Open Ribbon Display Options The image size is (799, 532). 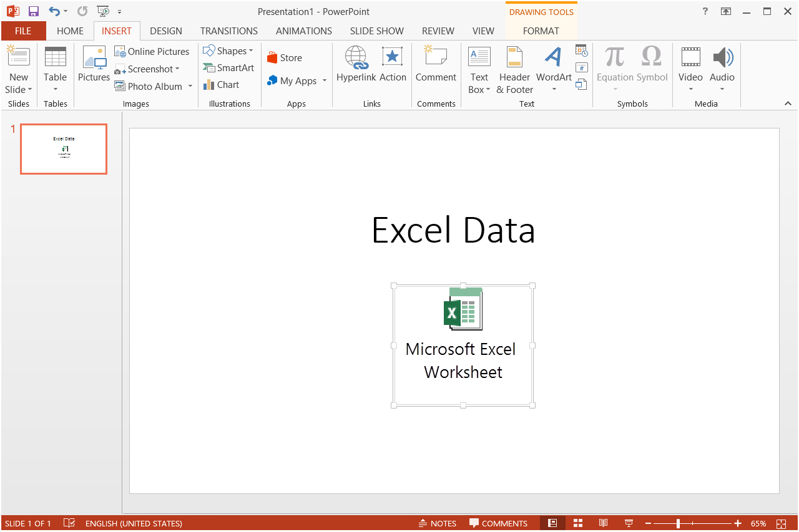[x=726, y=11]
